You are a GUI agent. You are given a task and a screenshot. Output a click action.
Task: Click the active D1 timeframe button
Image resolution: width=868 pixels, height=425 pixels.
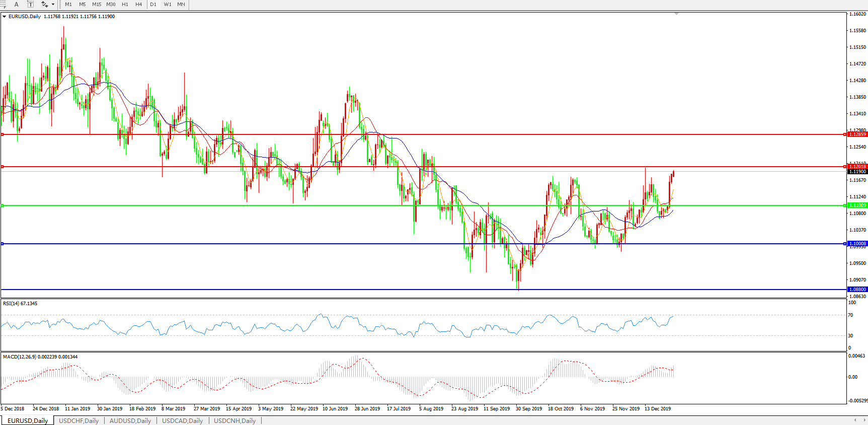click(153, 5)
